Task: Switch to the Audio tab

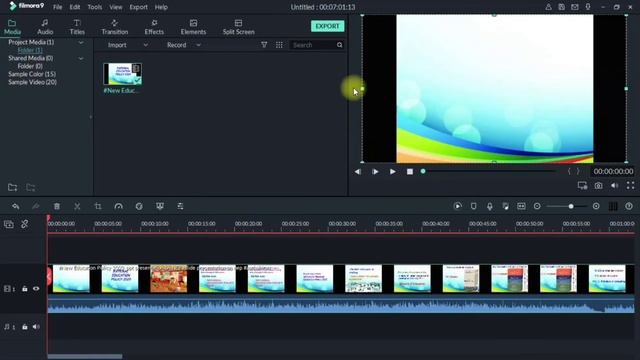Action: tap(45, 27)
